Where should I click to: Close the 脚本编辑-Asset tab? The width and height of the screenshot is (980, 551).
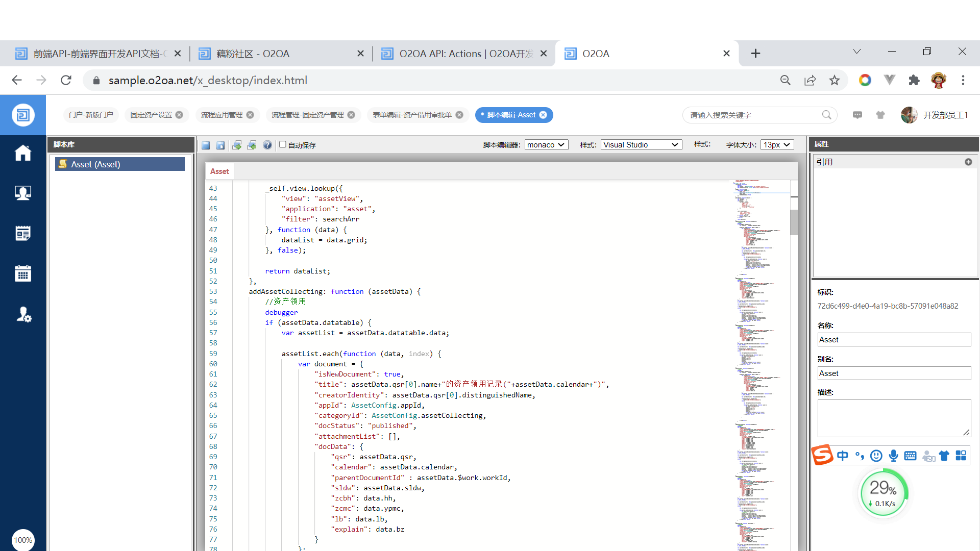pyautogui.click(x=543, y=115)
